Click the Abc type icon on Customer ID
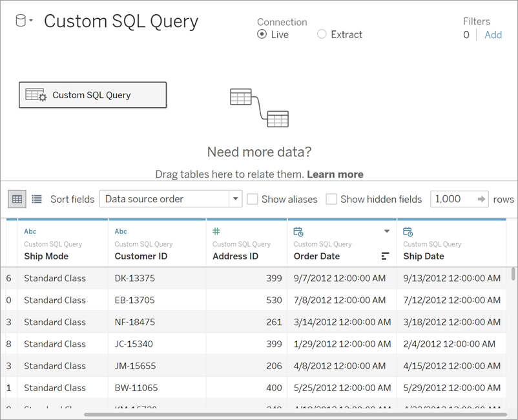Image resolution: width=518 pixels, height=420 pixels. point(119,231)
